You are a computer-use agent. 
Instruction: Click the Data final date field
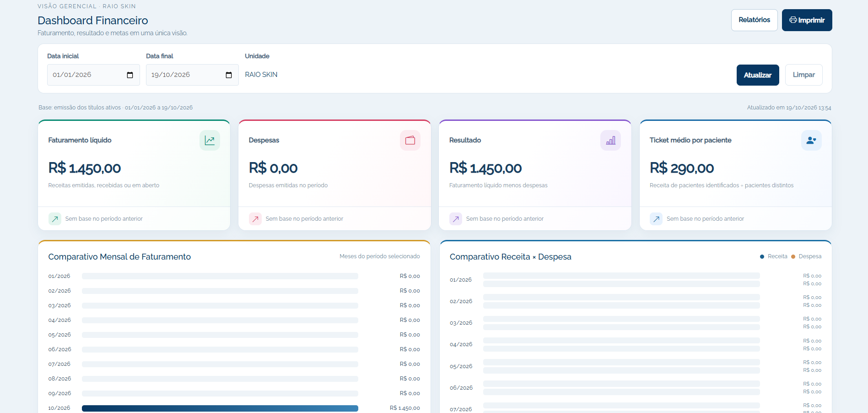tap(192, 75)
